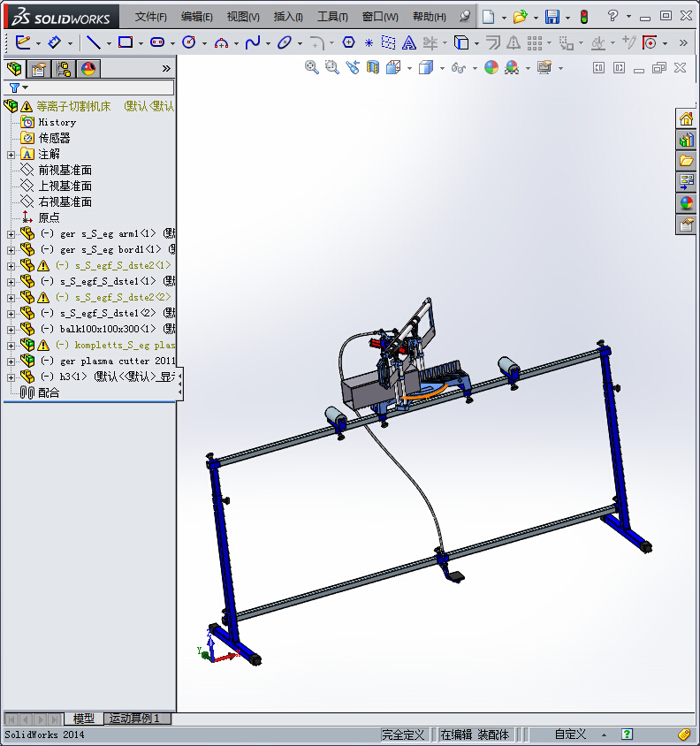Open Design Library in task pane
700x746 pixels.
686,140
